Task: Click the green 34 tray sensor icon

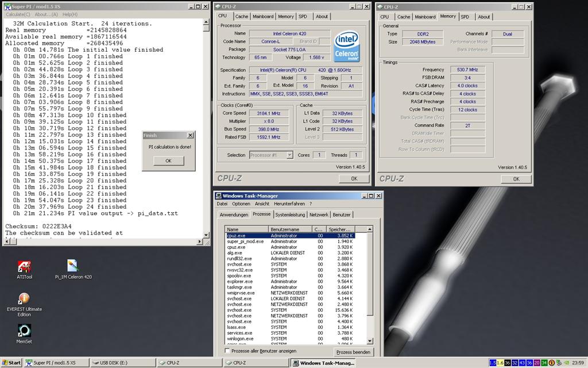Action: (544, 363)
